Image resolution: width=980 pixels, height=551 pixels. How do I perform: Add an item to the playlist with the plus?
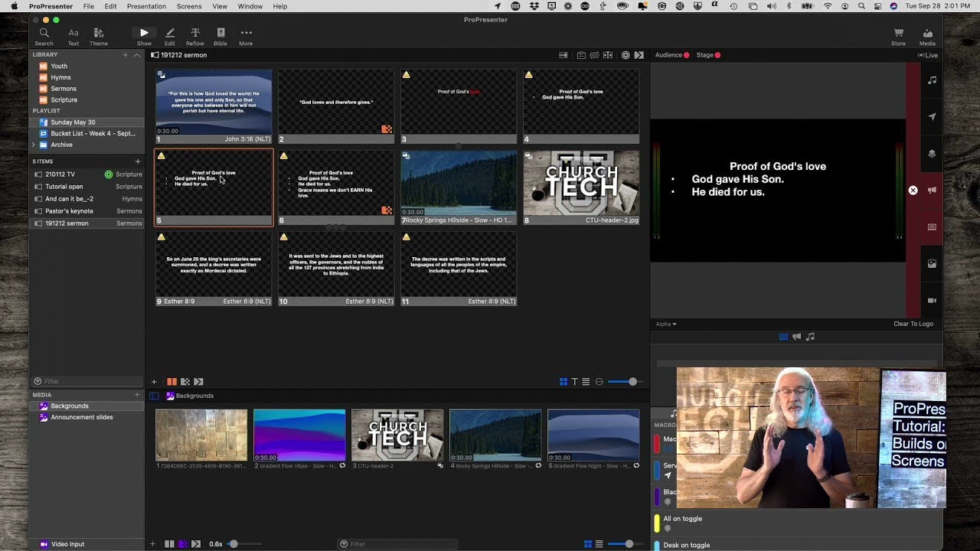138,161
